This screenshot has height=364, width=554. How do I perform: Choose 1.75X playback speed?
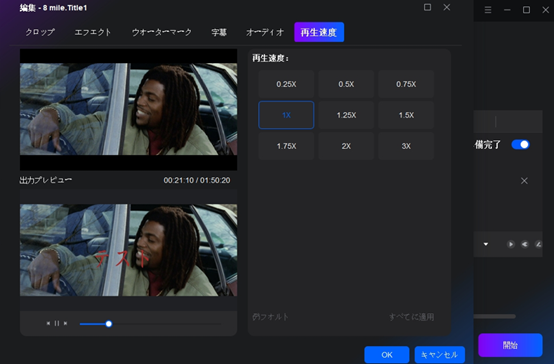[x=286, y=146]
